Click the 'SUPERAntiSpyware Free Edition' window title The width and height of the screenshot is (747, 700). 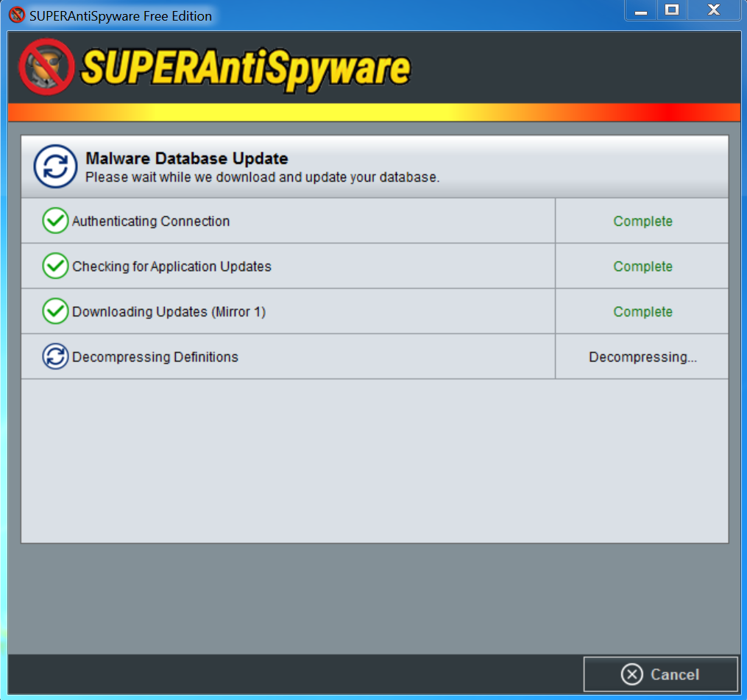pyautogui.click(x=121, y=15)
